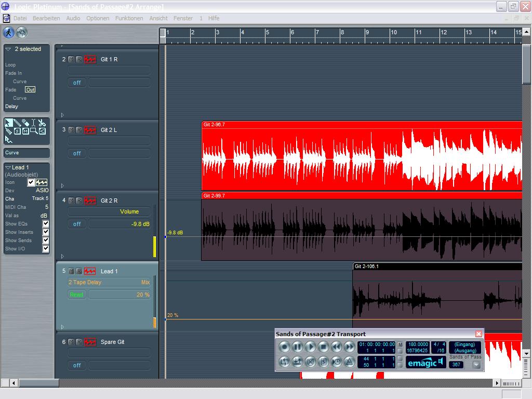This screenshot has width=532, height=399.
Task: Click the audio waveform icon of Git 1 R track
Action: tap(90, 59)
